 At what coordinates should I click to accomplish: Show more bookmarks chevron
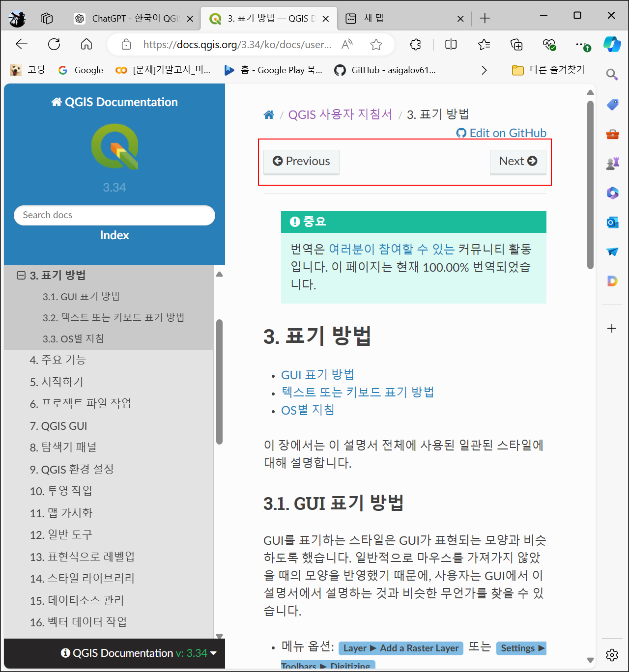484,70
